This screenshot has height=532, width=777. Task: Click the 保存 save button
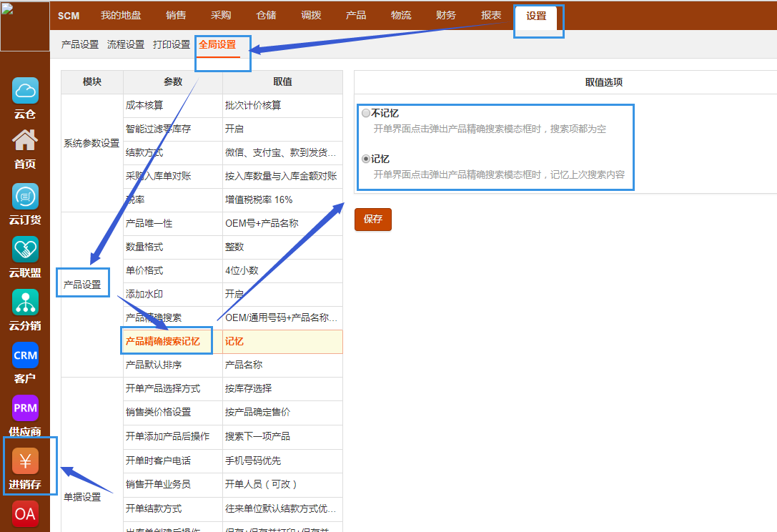click(x=373, y=219)
